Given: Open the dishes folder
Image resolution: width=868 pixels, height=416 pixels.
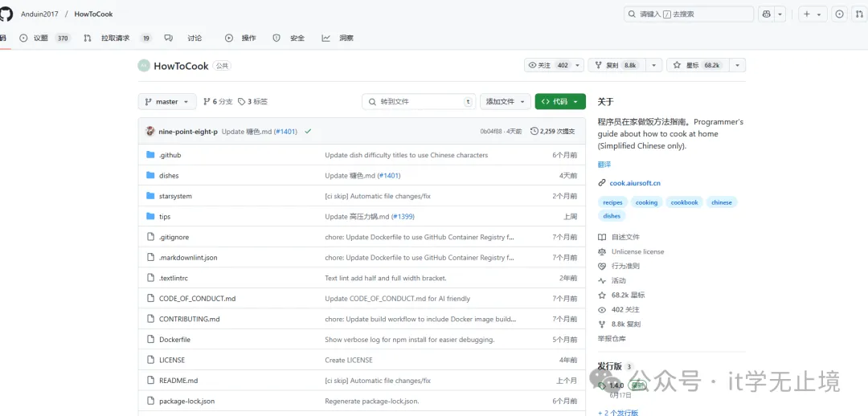Looking at the screenshot, I should [169, 176].
